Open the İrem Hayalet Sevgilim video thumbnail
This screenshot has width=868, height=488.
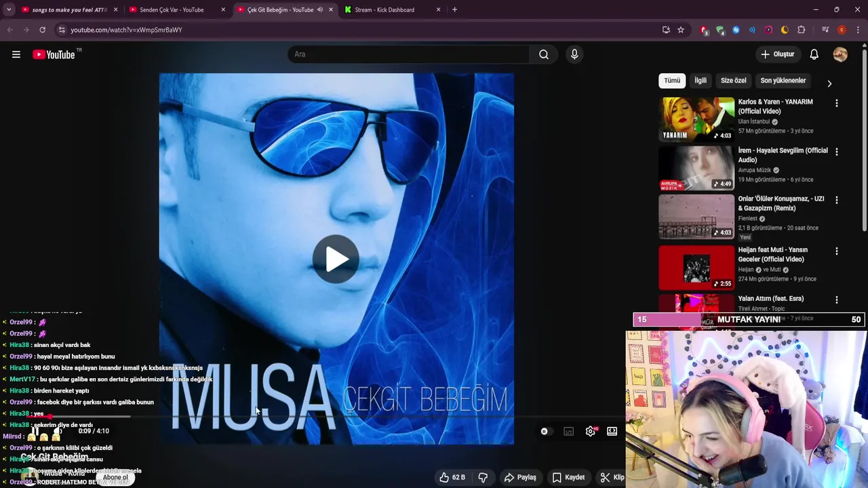[696, 168]
